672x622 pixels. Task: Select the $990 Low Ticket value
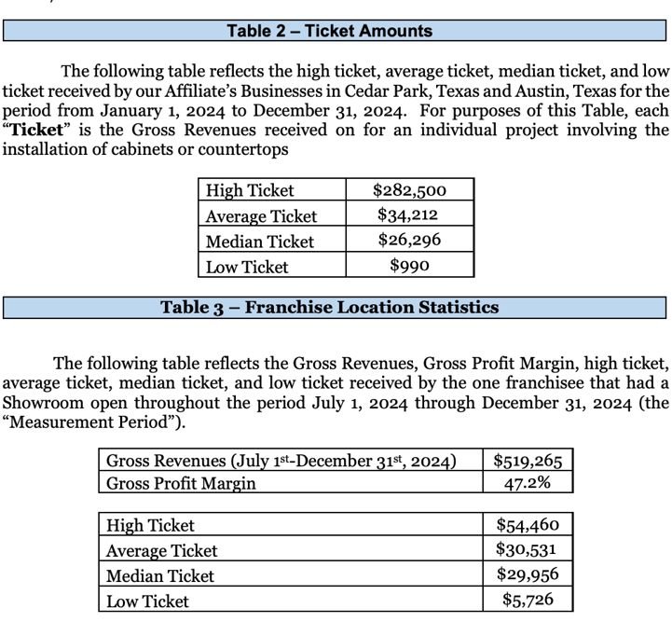pos(409,266)
